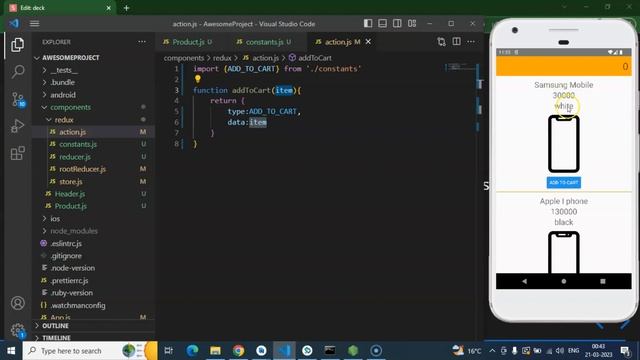640x360 pixels.
Task: Open .gitignore in the file tree
Action: 66,256
